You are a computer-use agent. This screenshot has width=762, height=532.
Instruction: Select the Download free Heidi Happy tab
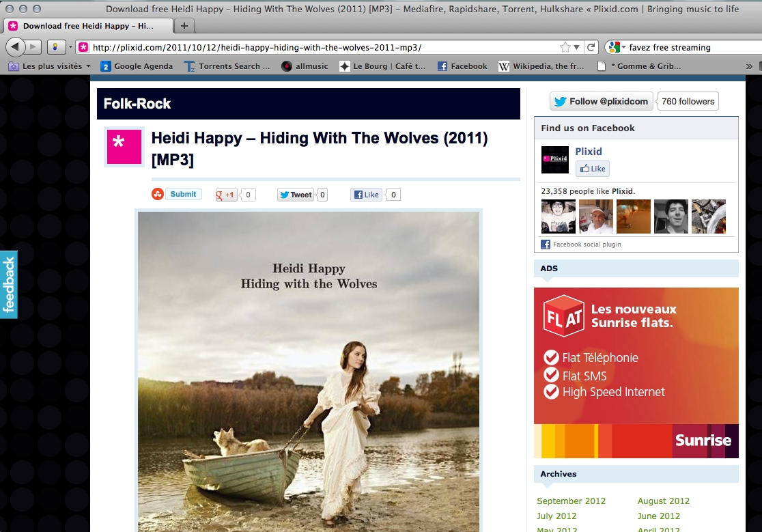point(87,26)
